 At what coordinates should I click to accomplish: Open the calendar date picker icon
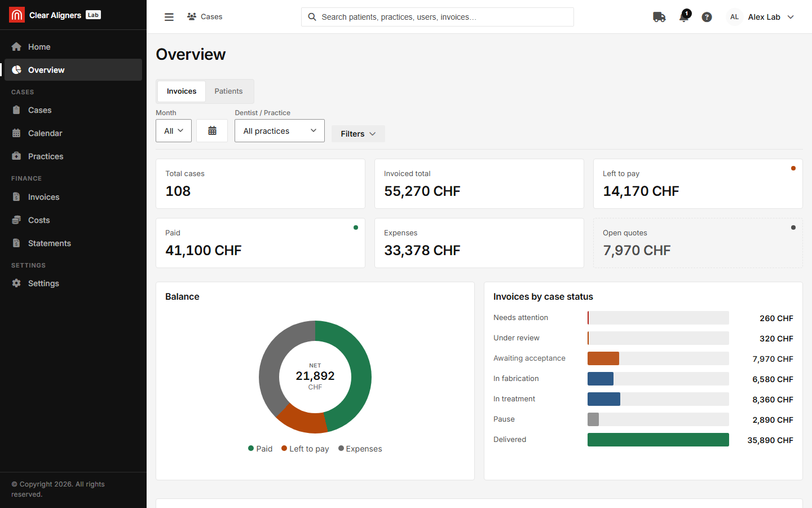[212, 130]
